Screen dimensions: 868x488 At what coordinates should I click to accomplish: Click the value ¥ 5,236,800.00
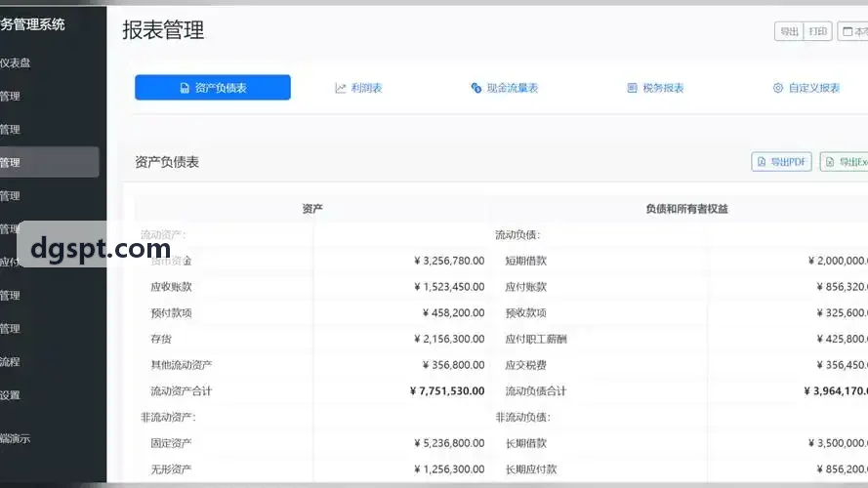tap(449, 443)
